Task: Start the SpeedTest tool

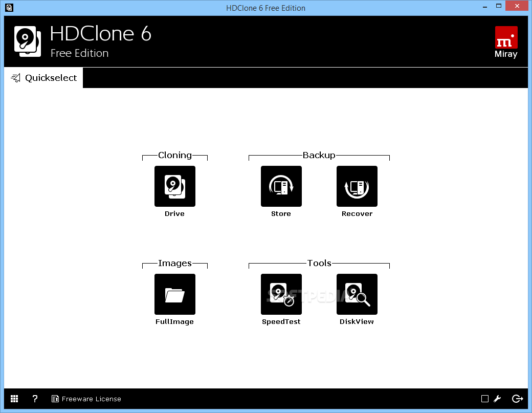Action: pos(281,294)
